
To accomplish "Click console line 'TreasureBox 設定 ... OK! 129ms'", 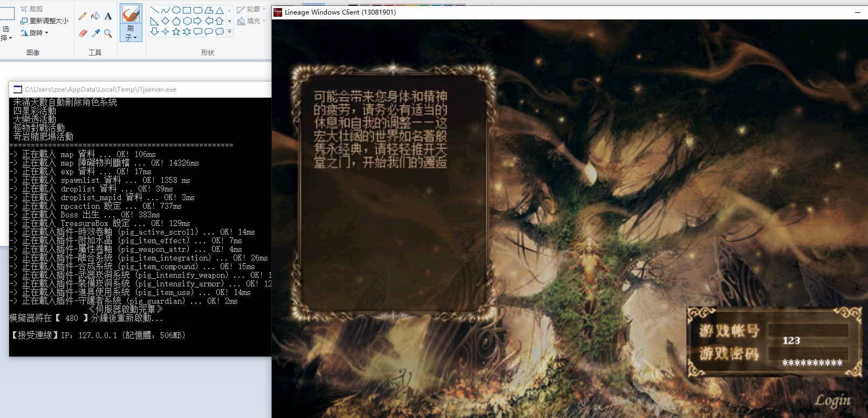I will (100, 223).
